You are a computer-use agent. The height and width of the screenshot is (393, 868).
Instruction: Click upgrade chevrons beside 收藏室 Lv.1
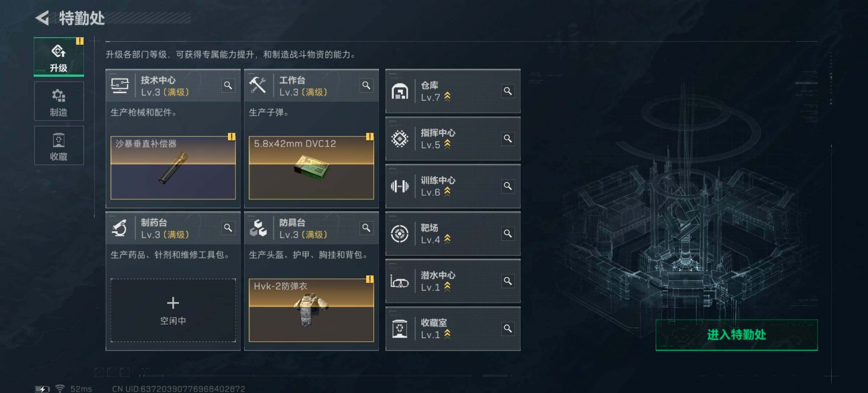[447, 334]
